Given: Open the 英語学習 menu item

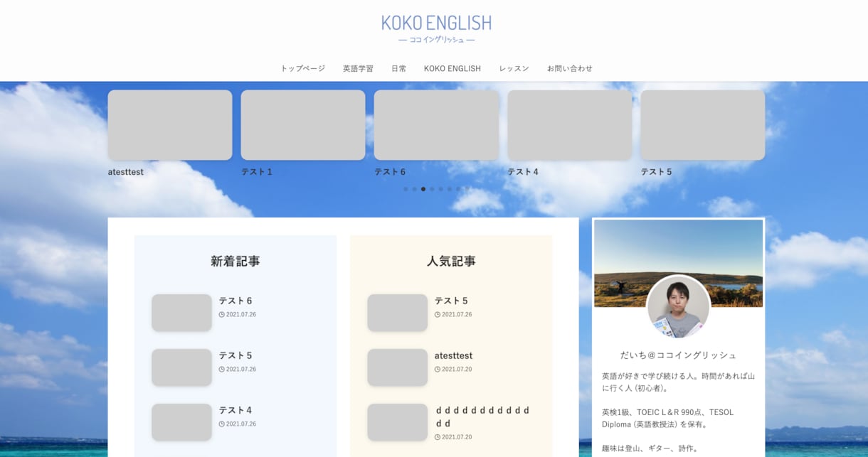Looking at the screenshot, I should (x=358, y=68).
